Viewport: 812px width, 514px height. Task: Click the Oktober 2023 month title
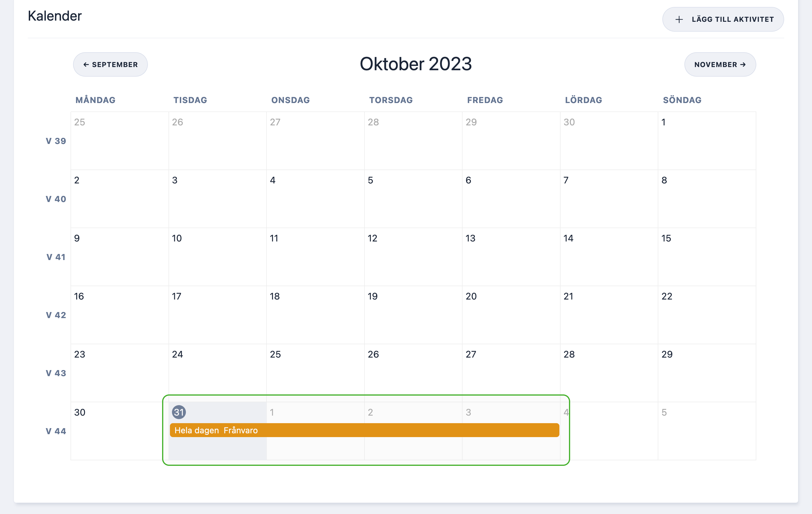click(416, 64)
